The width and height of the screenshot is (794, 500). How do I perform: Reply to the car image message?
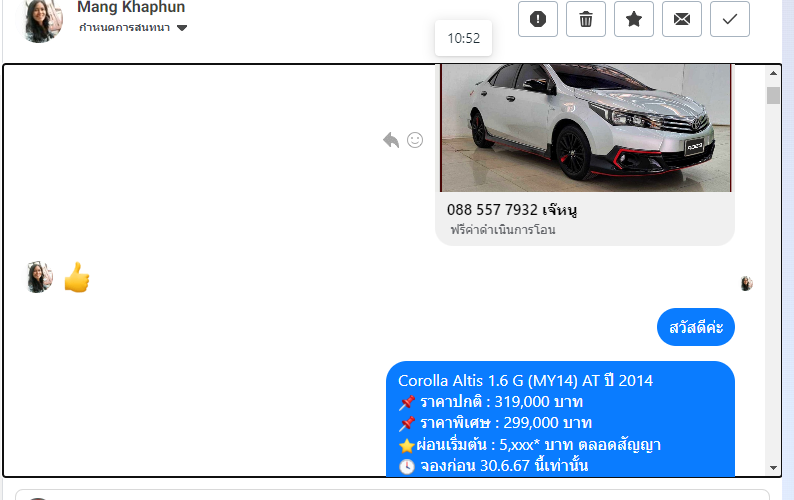click(391, 140)
